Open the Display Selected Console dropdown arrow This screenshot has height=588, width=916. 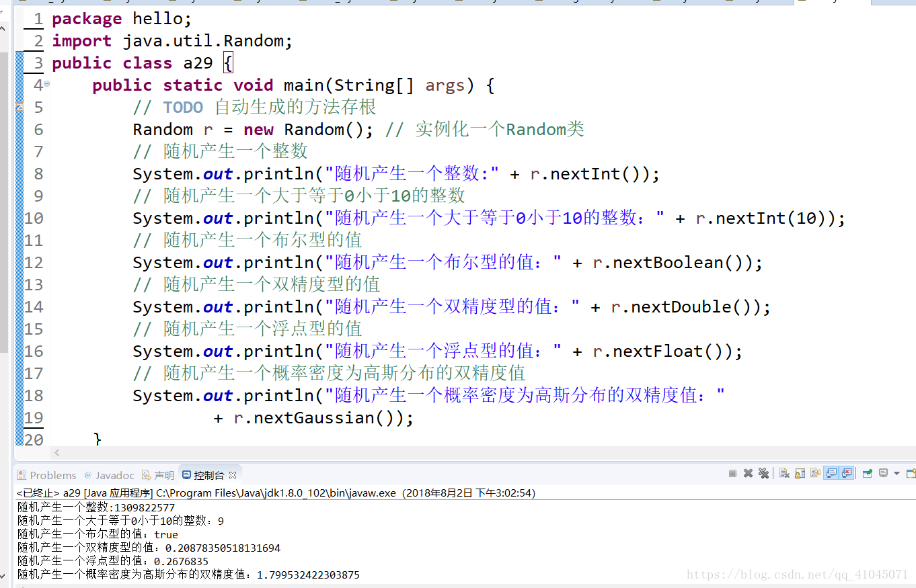896,473
